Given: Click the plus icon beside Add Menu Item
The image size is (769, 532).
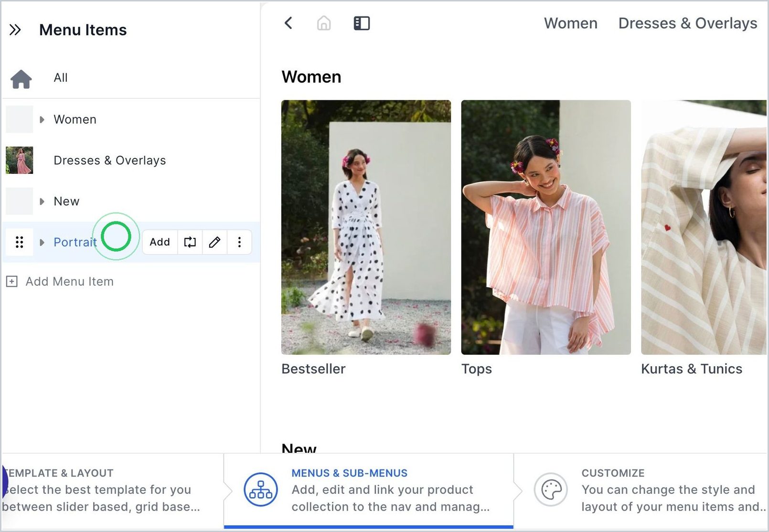Looking at the screenshot, I should click(12, 281).
